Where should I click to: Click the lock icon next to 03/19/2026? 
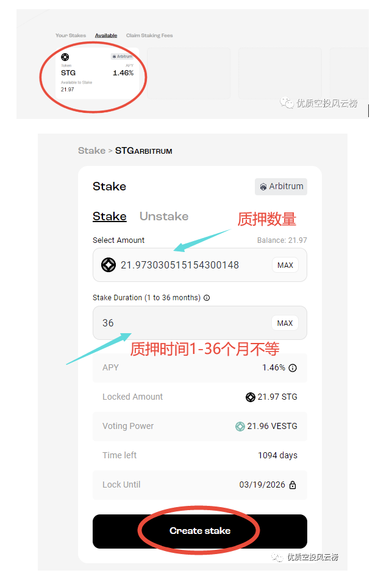[x=293, y=485]
